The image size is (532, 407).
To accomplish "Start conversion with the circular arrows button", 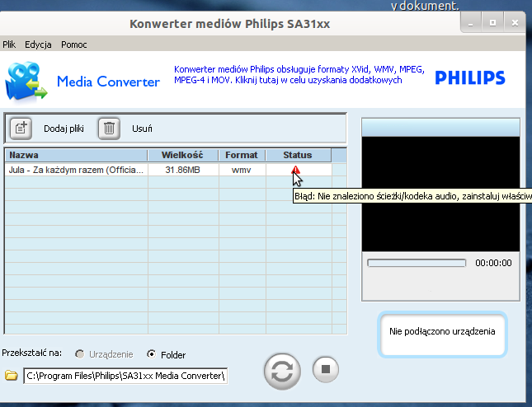I will (x=282, y=372).
